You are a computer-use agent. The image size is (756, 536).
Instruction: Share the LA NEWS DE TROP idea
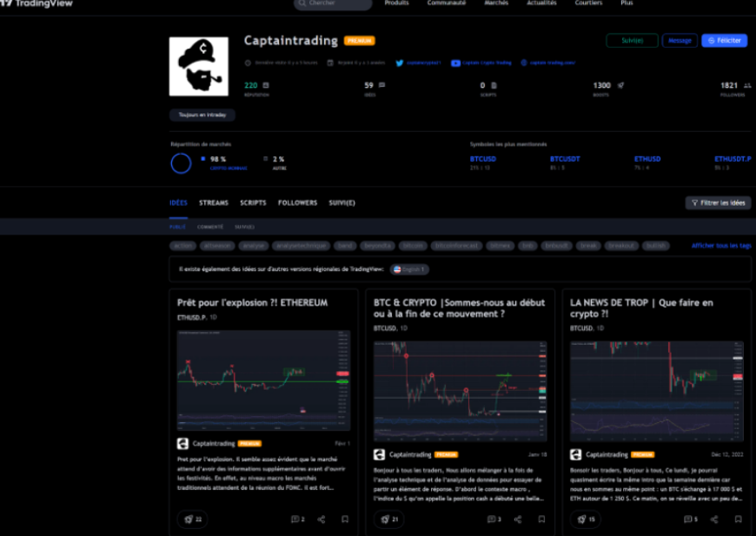pos(714,519)
